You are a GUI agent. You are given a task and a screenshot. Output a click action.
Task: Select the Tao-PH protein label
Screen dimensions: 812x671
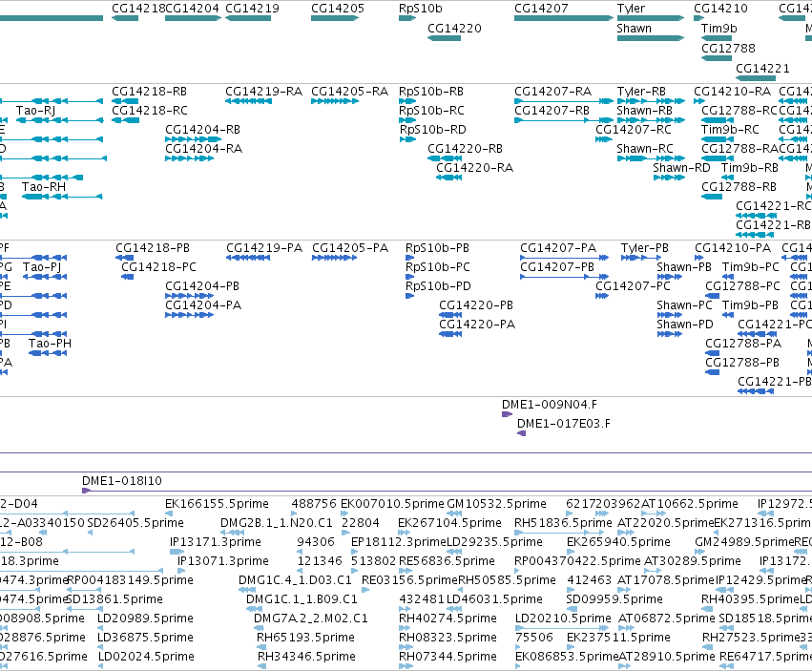(51, 344)
